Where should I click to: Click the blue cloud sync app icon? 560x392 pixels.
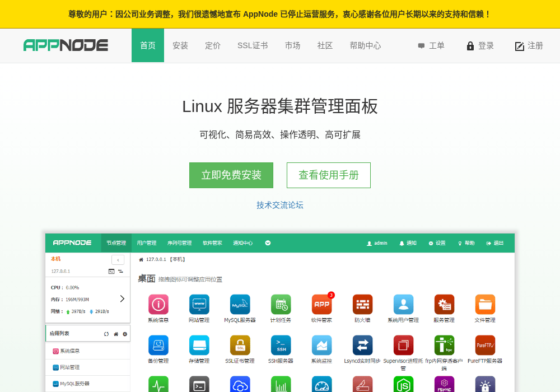(x=240, y=384)
